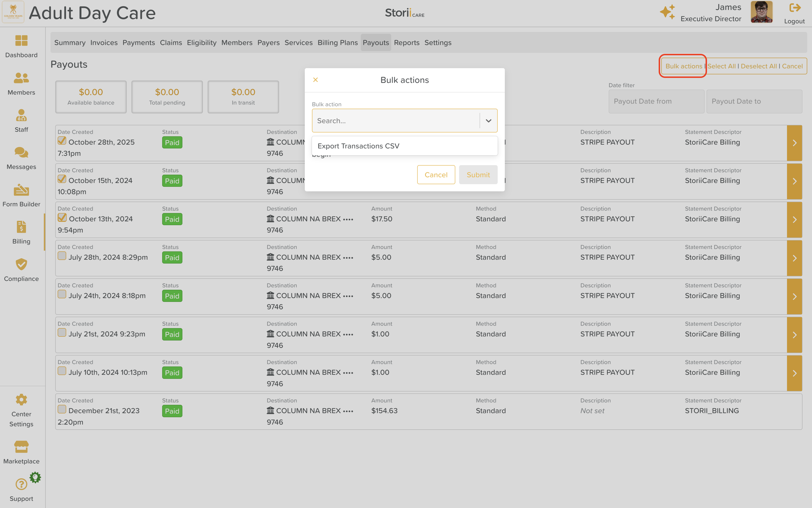Screen dimensions: 812x508
Task: Choose Export Transactions CSV option
Action: coord(358,146)
